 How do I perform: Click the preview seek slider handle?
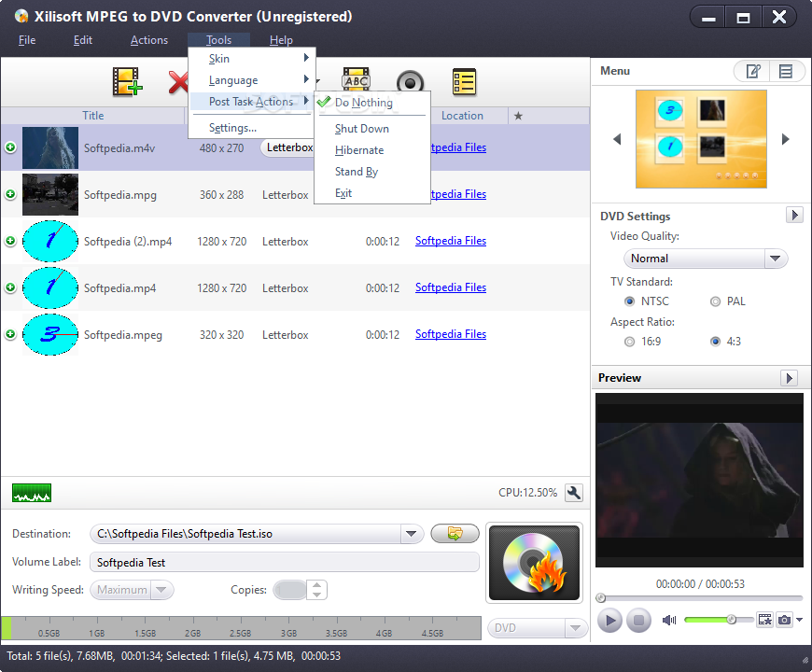(x=601, y=598)
